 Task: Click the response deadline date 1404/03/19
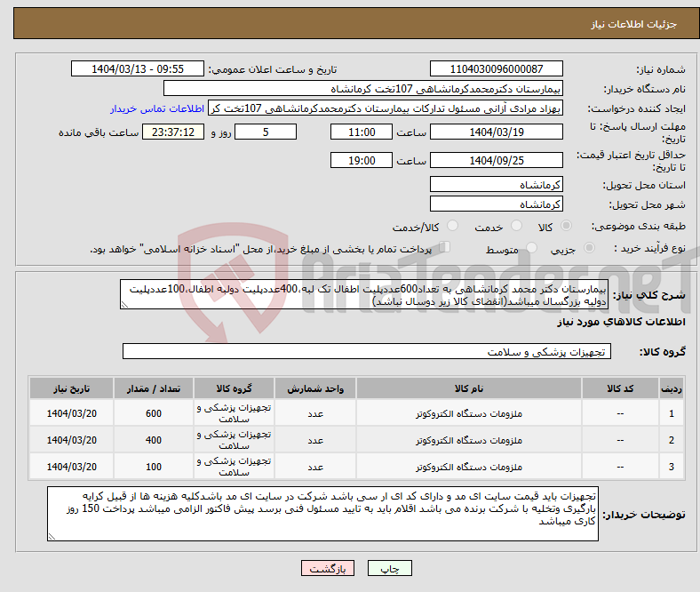[496, 132]
